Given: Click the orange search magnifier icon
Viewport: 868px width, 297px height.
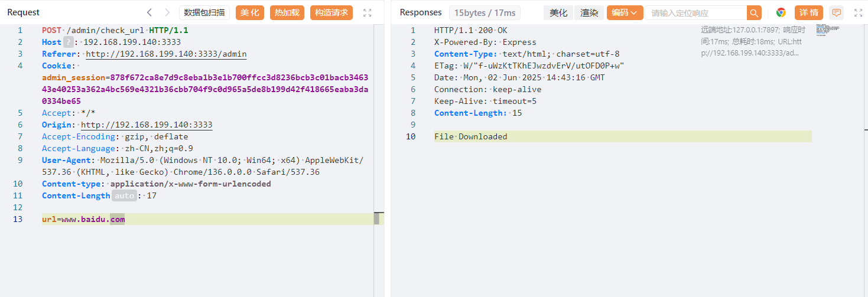Looking at the screenshot, I should (754, 13).
